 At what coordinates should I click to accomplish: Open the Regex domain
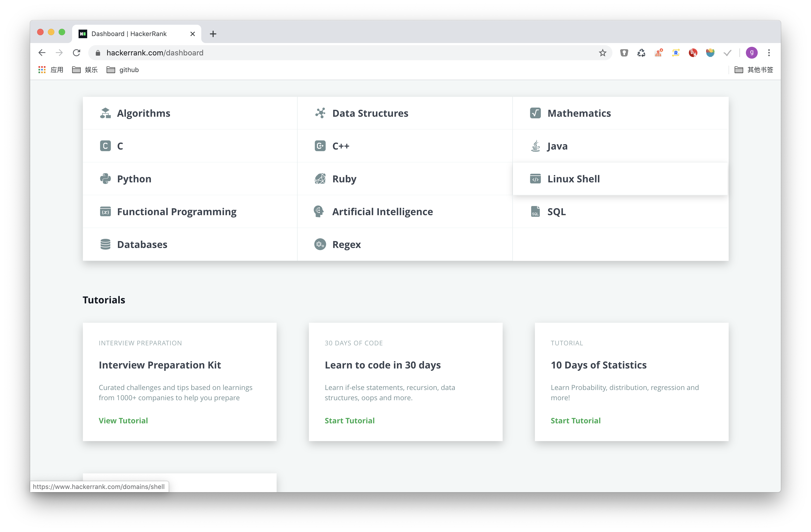pos(405,244)
